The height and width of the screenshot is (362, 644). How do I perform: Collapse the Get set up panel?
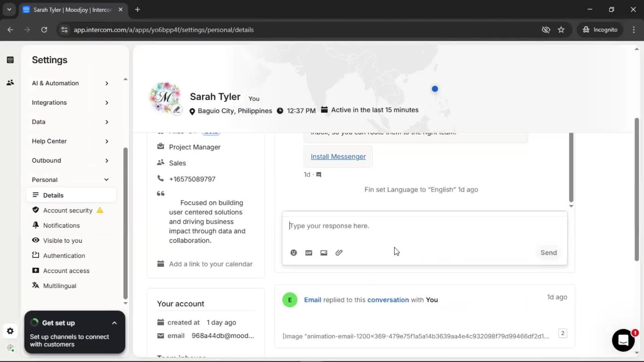click(114, 323)
